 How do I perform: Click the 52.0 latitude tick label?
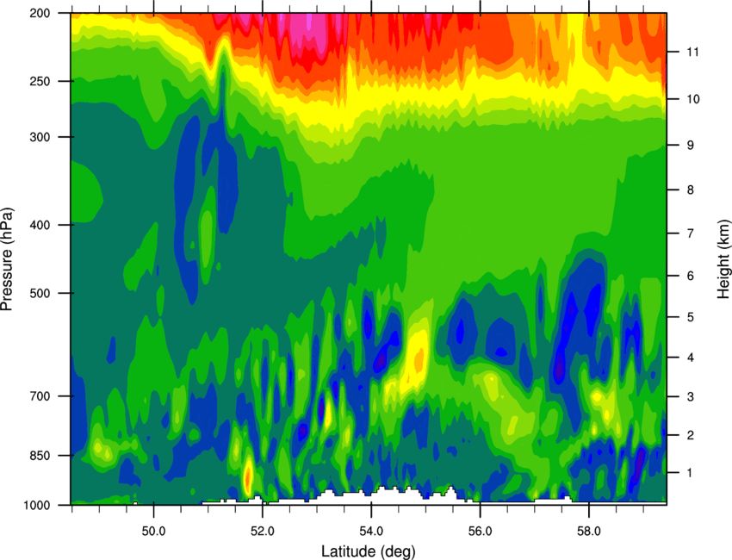point(263,531)
